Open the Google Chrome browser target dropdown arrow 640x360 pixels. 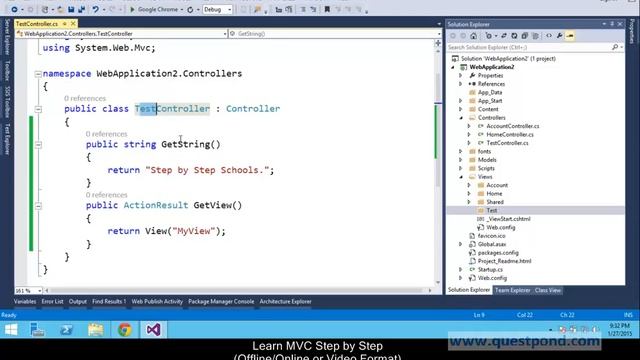coord(181,9)
